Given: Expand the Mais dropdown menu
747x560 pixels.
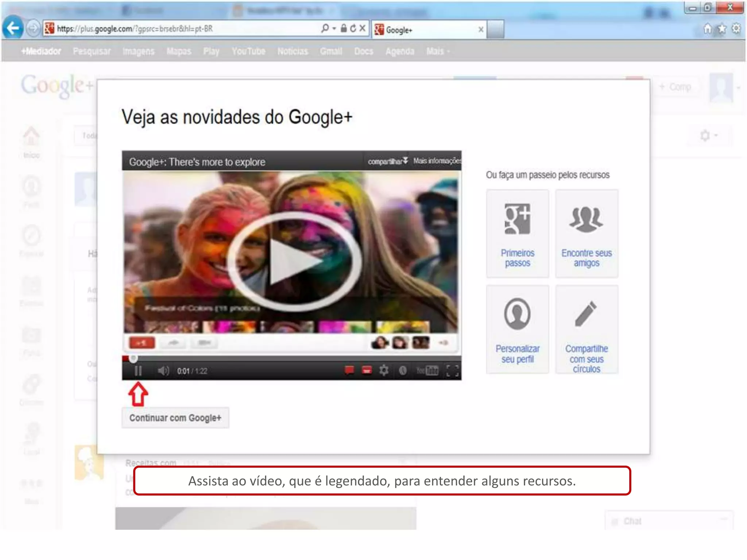Looking at the screenshot, I should (438, 51).
